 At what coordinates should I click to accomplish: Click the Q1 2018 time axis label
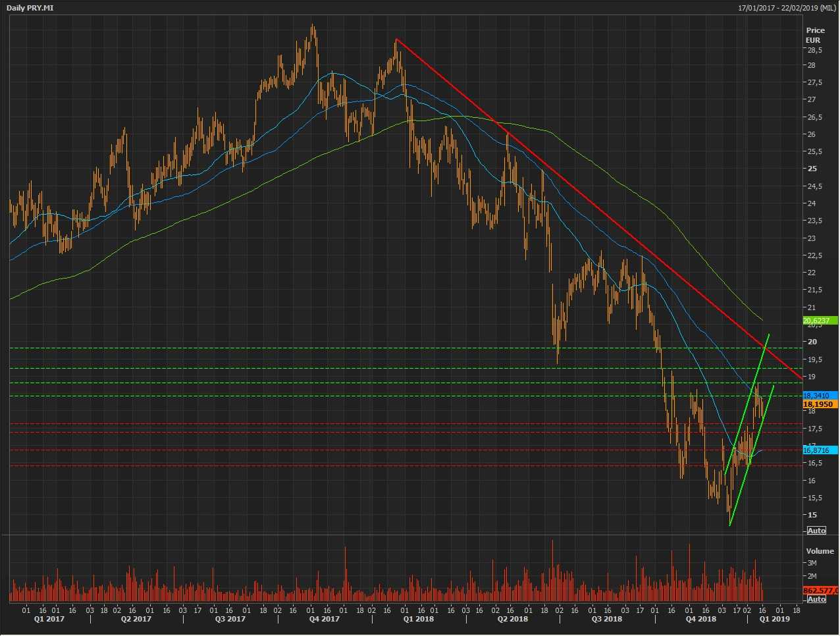click(x=419, y=619)
